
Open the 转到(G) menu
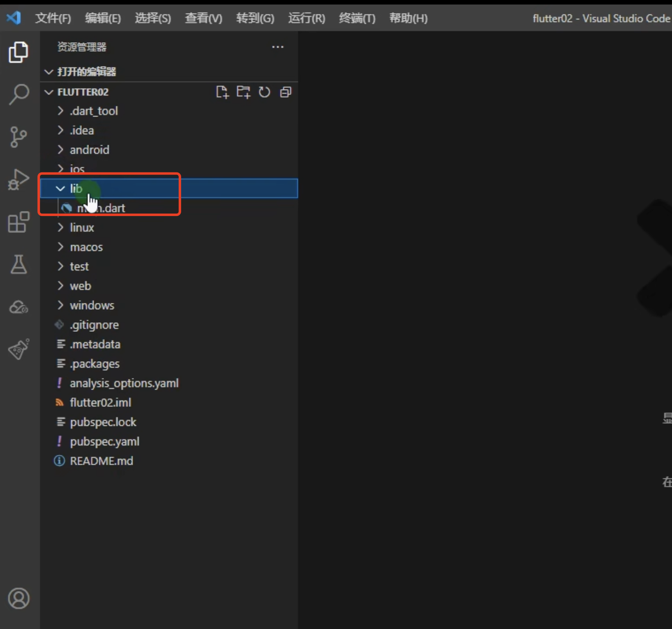coord(255,18)
